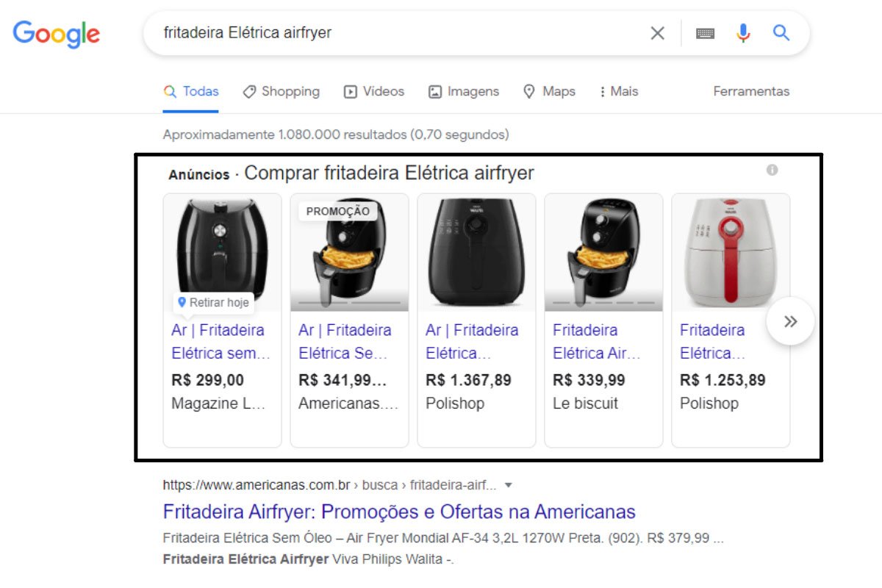Image resolution: width=882 pixels, height=588 pixels.
Task: Open the ads info icon
Action: point(772,170)
